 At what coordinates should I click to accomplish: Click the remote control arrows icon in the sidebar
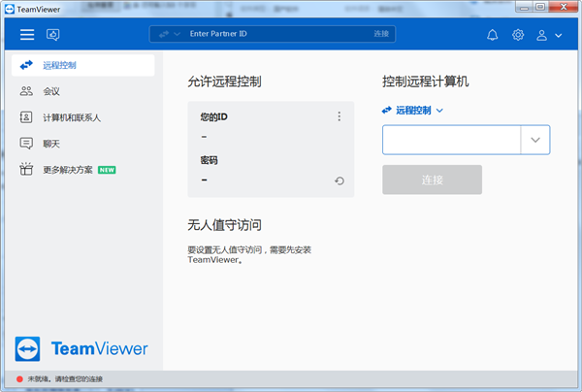coord(26,65)
